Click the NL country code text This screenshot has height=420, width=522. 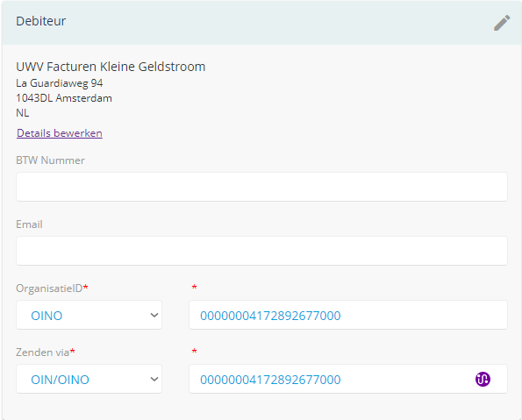click(22, 113)
